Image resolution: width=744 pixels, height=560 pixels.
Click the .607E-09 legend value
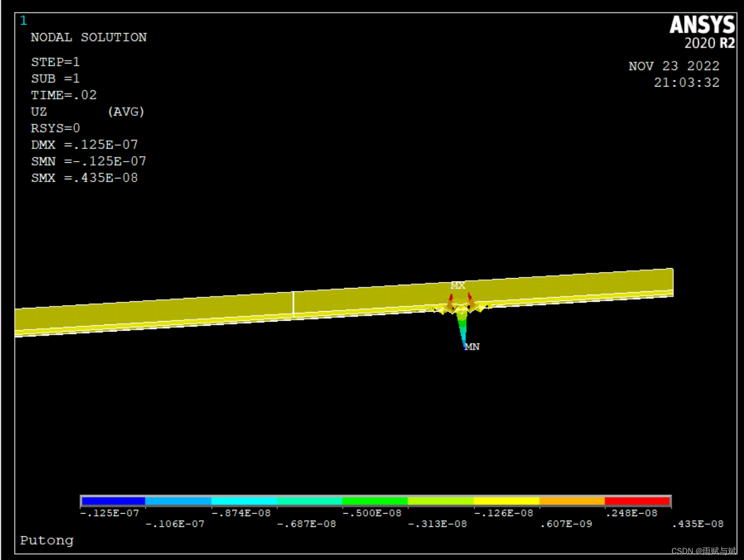[x=567, y=524]
